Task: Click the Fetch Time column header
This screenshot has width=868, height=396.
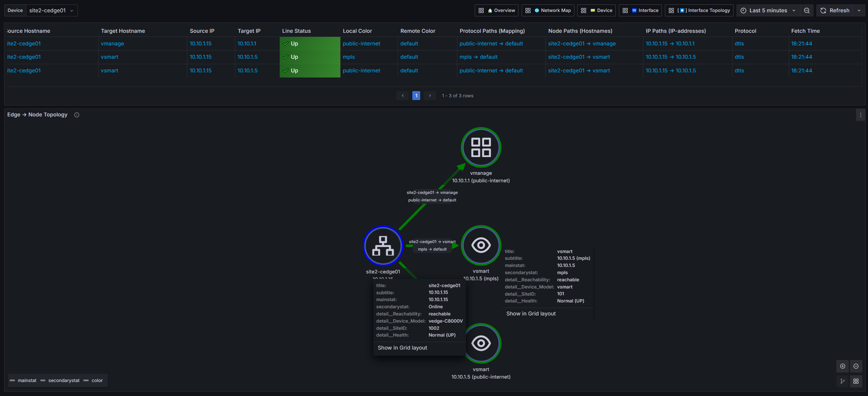Action: [x=806, y=31]
